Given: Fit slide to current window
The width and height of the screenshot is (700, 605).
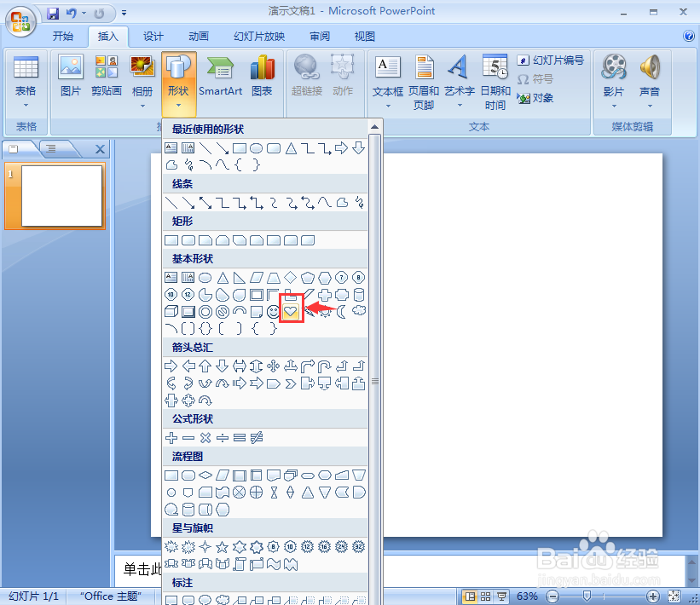Looking at the screenshot, I should pyautogui.click(x=674, y=596).
